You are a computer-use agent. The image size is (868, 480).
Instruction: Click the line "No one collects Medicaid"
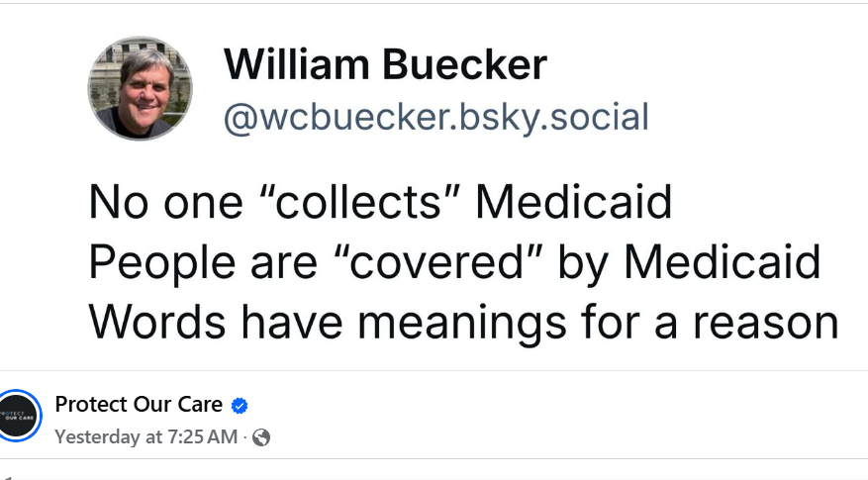[380, 202]
